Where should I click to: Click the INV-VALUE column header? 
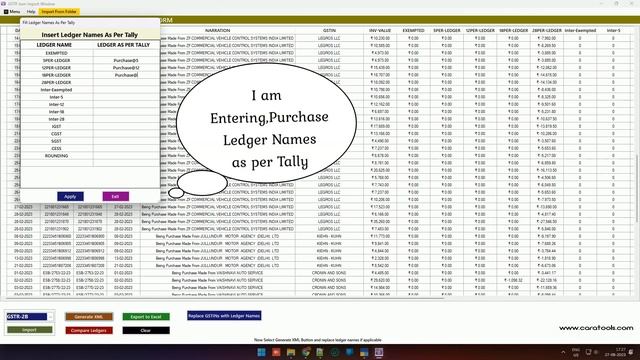(380, 31)
